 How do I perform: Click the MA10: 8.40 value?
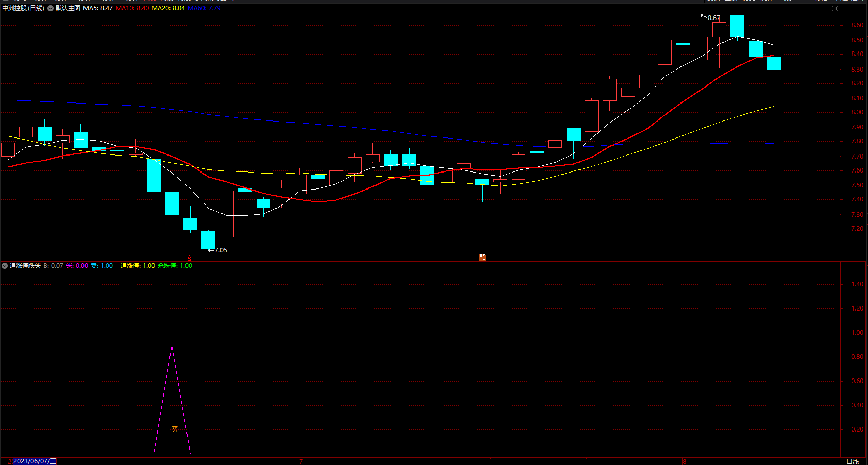pos(132,8)
